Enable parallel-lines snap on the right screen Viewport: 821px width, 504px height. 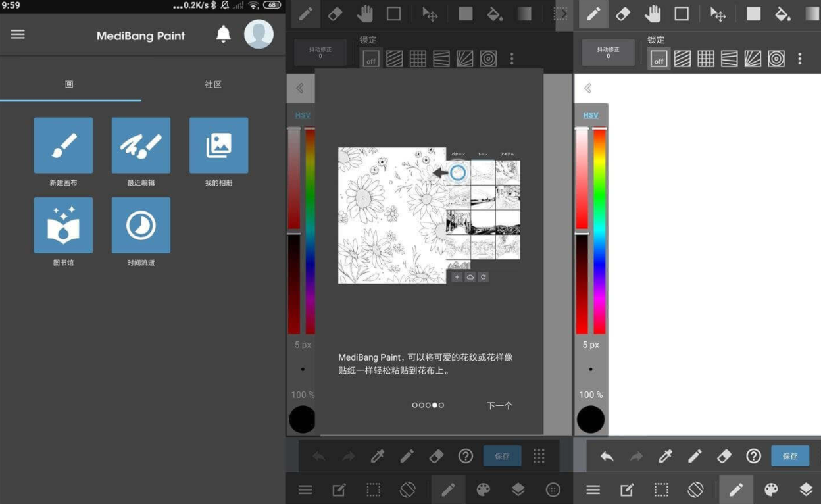(x=682, y=59)
